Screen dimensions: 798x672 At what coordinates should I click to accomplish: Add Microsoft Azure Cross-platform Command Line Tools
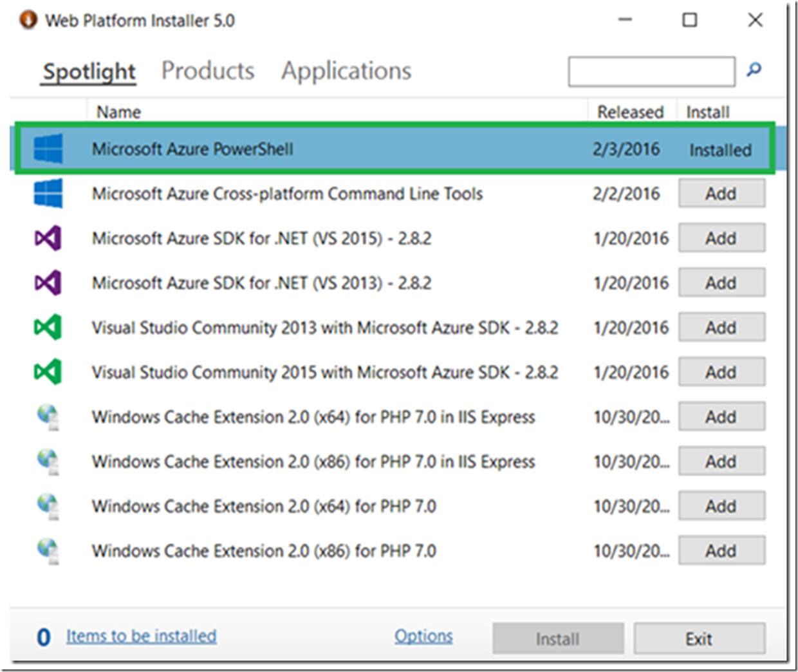point(722,193)
